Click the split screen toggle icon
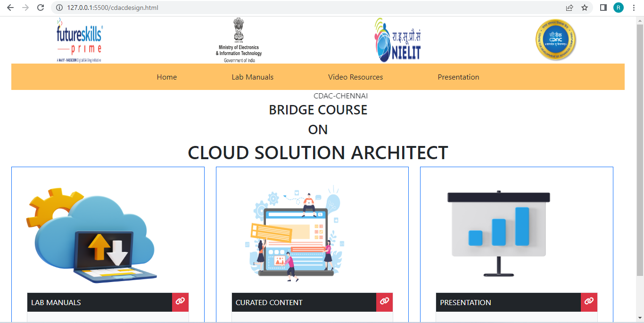The image size is (644, 323). pyautogui.click(x=603, y=8)
